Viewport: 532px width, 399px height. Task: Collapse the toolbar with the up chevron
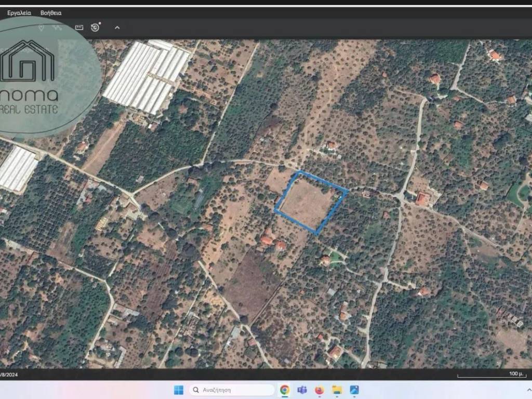[117, 28]
